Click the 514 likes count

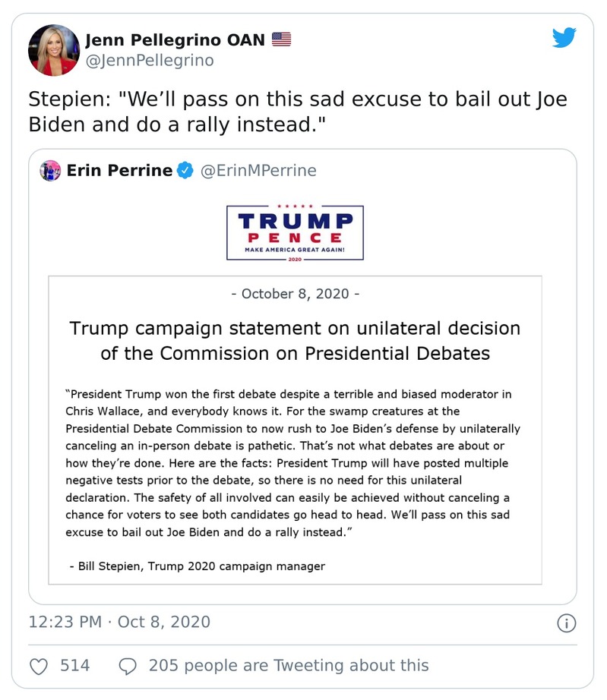point(74,666)
